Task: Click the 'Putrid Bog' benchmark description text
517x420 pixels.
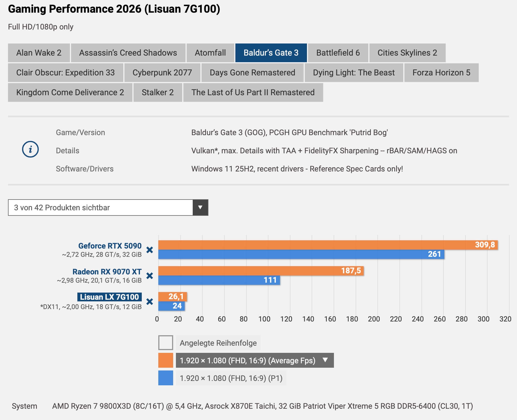Action: pos(290,133)
